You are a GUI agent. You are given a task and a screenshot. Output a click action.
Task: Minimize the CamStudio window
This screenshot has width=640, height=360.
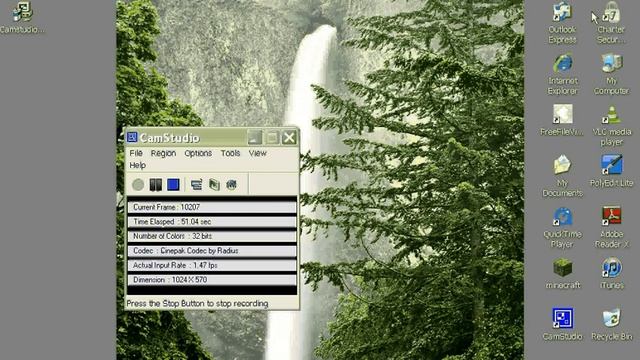(x=255, y=138)
